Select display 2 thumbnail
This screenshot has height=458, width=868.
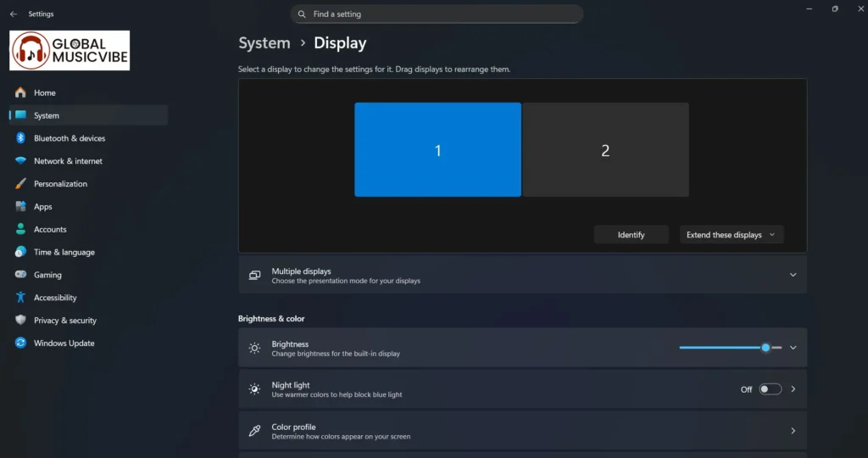(605, 149)
